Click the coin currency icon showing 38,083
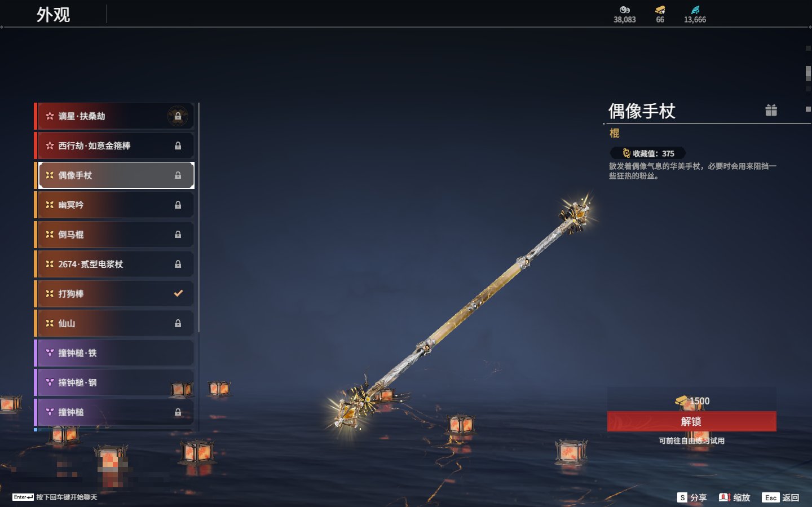 point(624,10)
